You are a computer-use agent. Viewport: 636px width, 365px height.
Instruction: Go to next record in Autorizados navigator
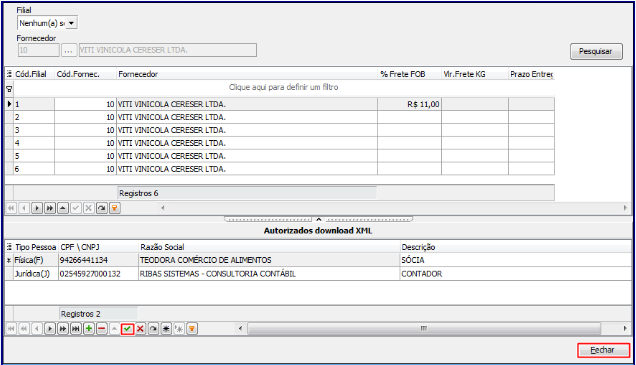click(50, 328)
